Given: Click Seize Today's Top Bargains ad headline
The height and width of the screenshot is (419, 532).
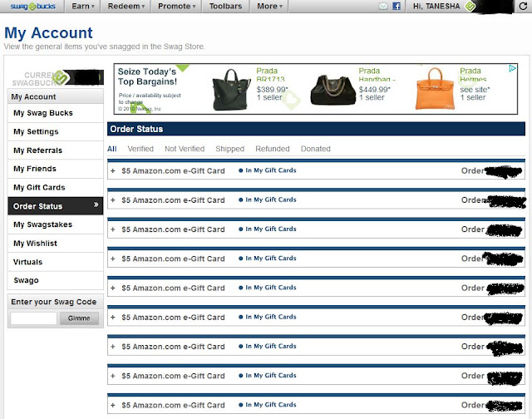Looking at the screenshot, I should tap(147, 76).
